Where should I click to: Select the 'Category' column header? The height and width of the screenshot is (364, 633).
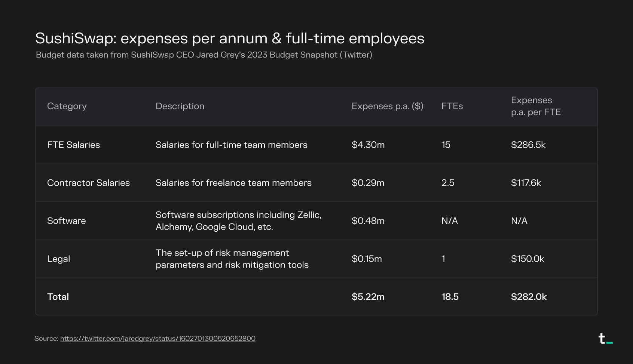pyautogui.click(x=67, y=107)
